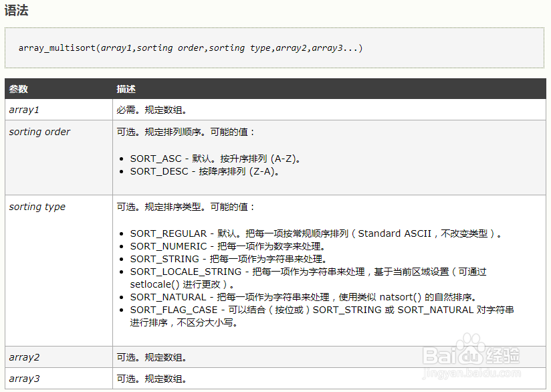Select the array1 parameter row
Viewport: 551px width, 392px height.
pos(23,110)
